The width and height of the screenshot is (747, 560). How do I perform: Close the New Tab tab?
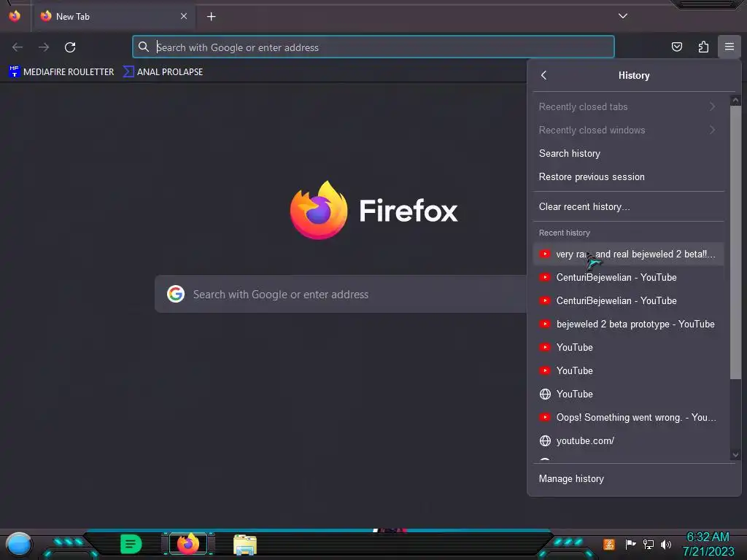(183, 16)
